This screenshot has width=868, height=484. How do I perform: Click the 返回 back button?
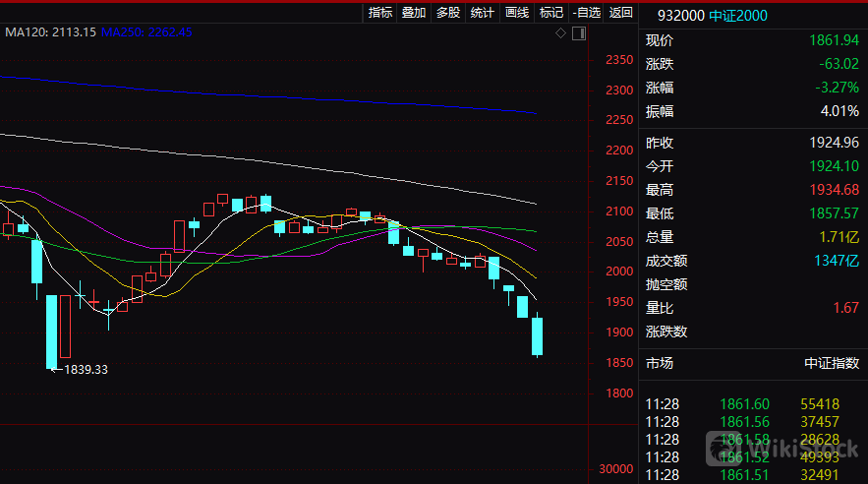(621, 13)
